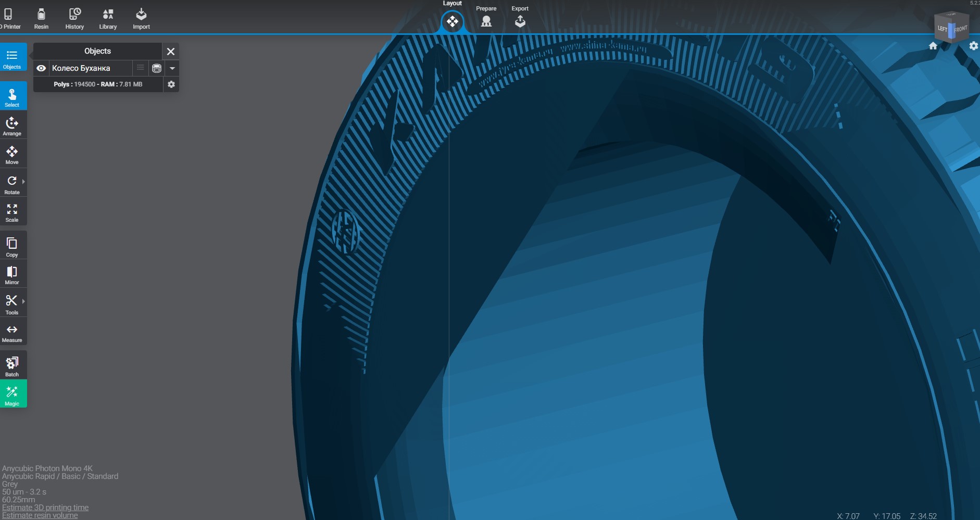This screenshot has height=520, width=980.
Task: Expand the Rotate tool submenu arrow
Action: 23,182
